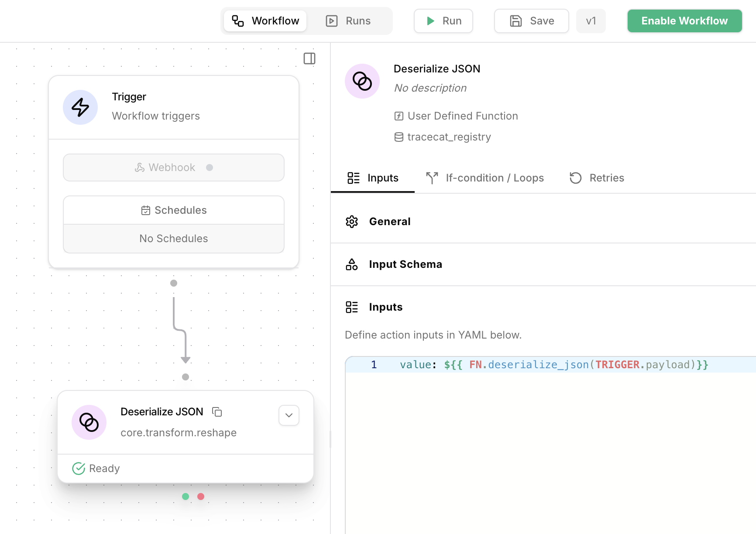Click the General settings gear icon
Image resolution: width=756 pixels, height=534 pixels.
[352, 222]
